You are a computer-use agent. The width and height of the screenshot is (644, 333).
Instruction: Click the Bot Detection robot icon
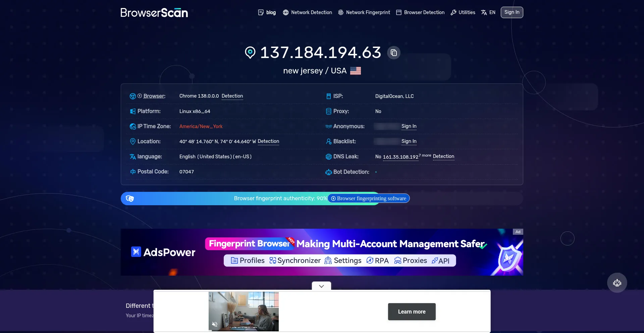pos(329,172)
